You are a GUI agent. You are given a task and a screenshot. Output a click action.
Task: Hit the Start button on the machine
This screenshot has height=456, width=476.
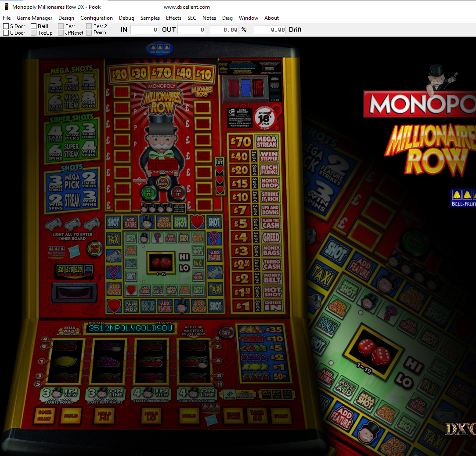coord(281,415)
